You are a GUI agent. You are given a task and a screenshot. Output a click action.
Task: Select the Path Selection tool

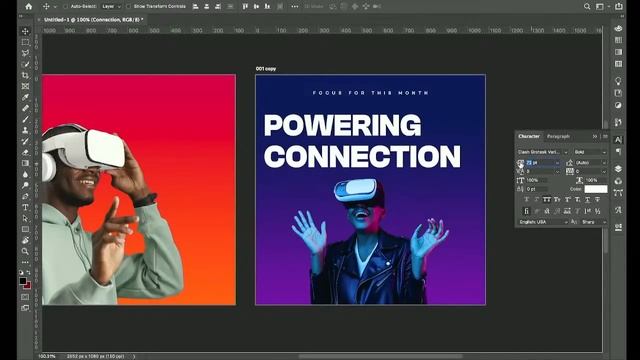tap(25, 218)
